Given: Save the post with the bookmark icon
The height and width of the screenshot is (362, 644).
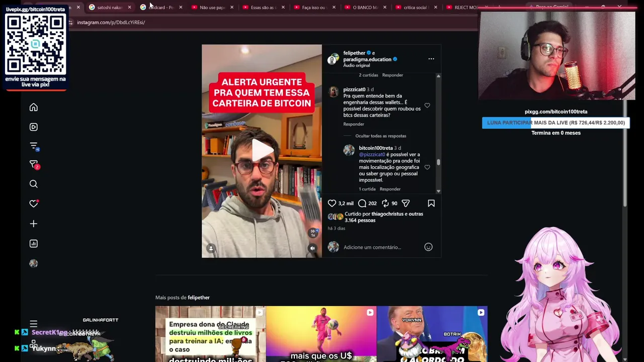Looking at the screenshot, I should click(431, 203).
